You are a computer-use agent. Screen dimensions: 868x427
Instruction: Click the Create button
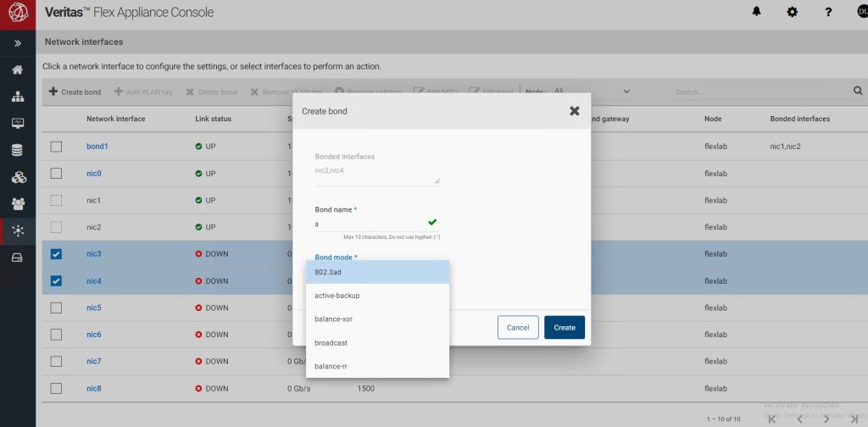[x=564, y=327]
